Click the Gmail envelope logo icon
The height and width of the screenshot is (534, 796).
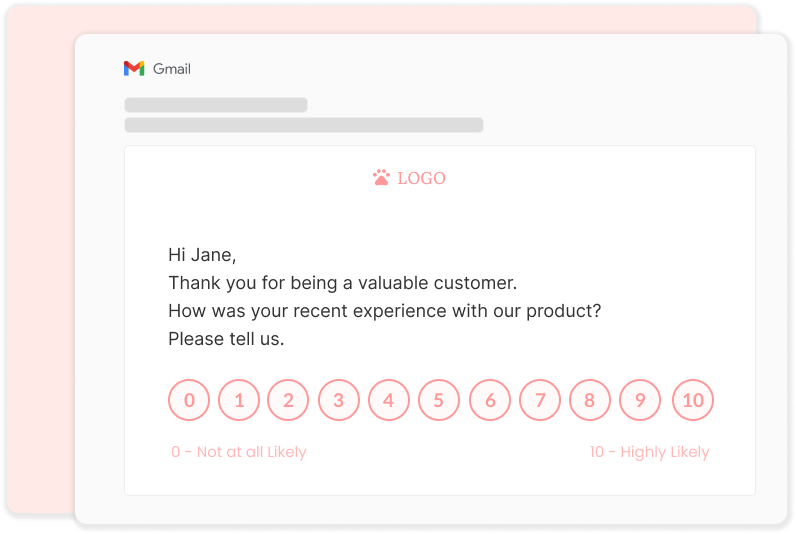(134, 69)
